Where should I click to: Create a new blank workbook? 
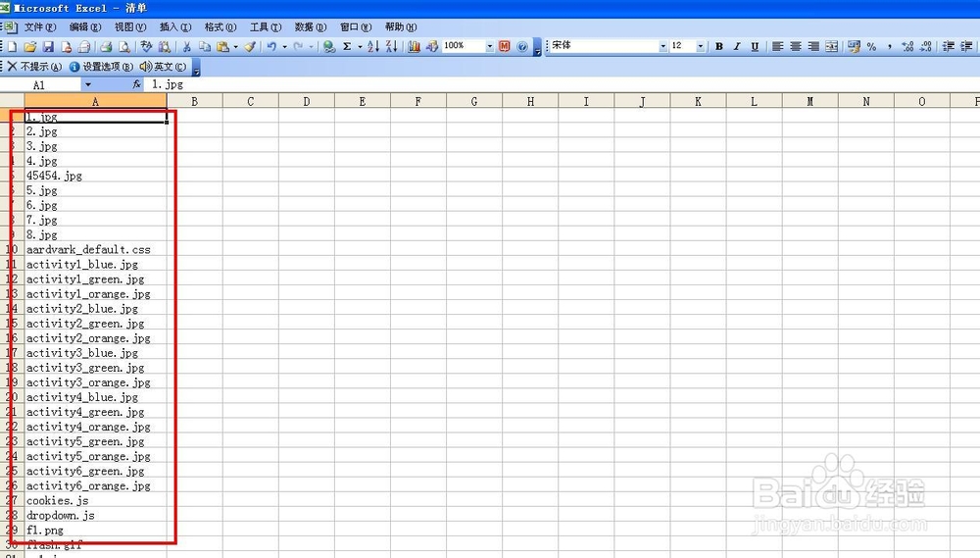pos(12,46)
